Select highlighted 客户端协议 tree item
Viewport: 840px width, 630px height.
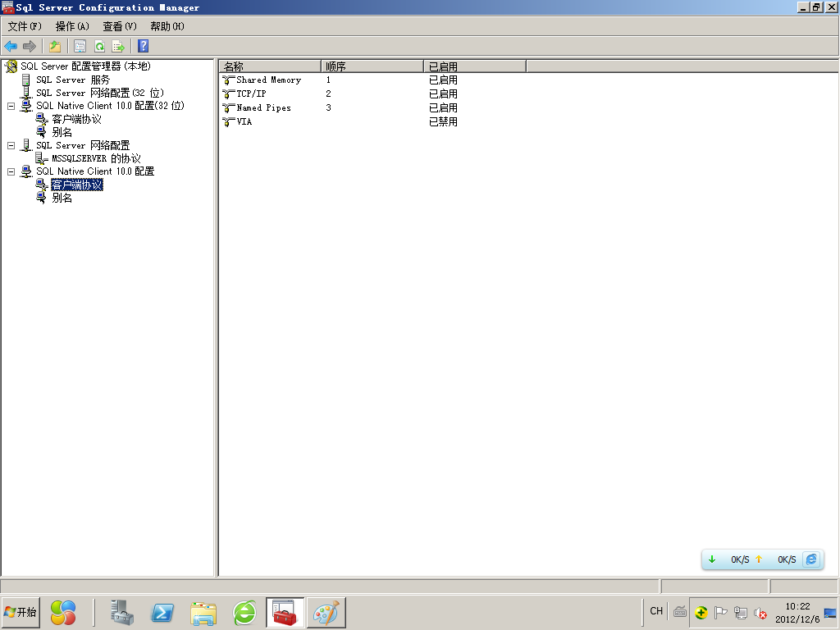(x=76, y=185)
